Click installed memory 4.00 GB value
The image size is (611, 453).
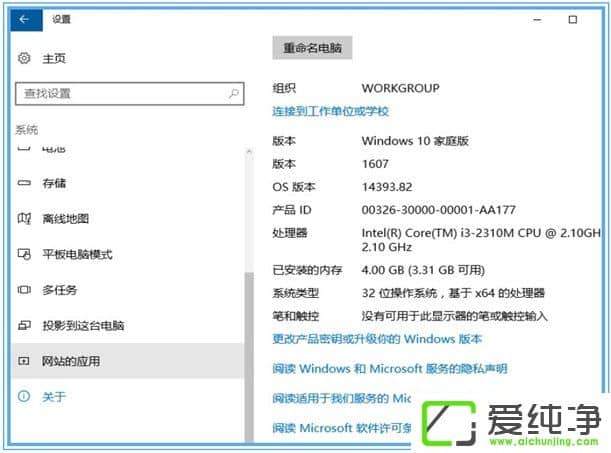pos(423,270)
